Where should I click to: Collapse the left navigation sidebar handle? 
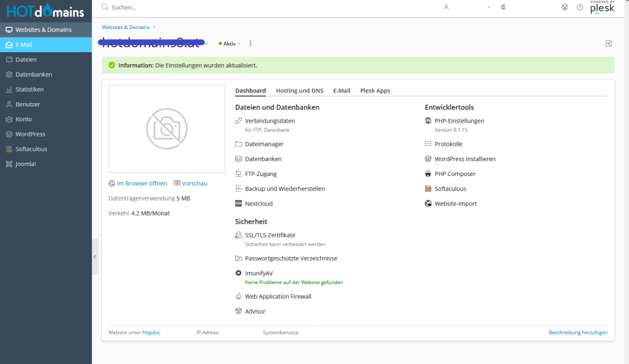click(95, 256)
